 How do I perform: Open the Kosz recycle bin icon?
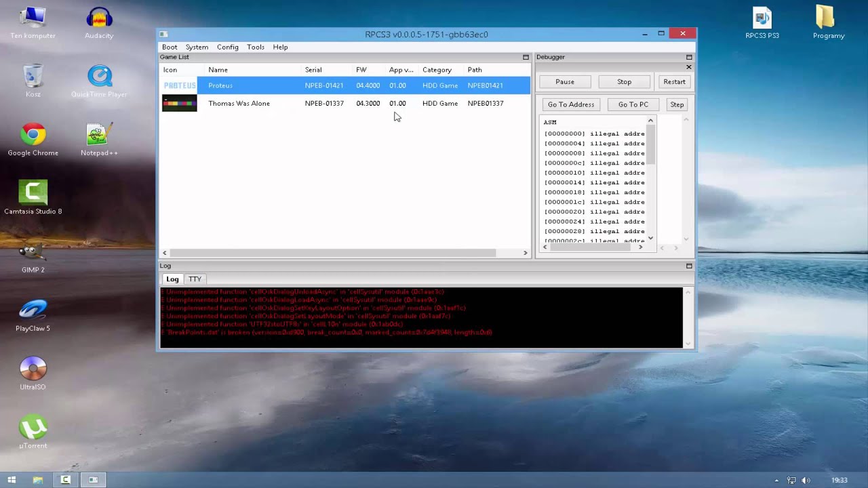33,81
